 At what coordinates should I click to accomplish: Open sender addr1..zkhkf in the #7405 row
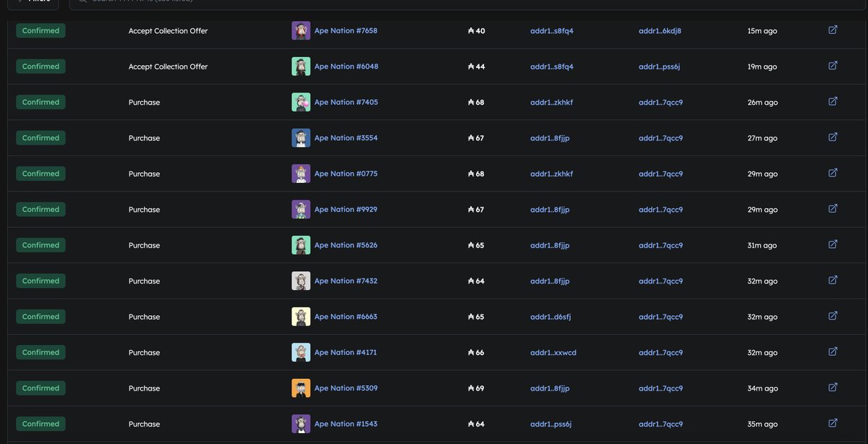point(551,103)
